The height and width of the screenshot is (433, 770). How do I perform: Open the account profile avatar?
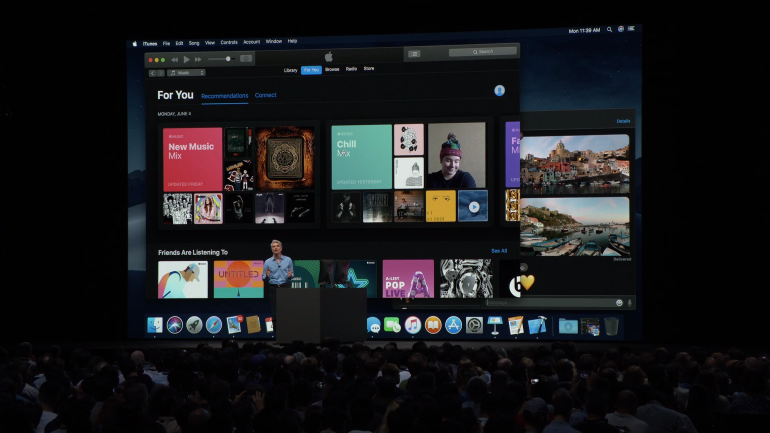click(499, 90)
